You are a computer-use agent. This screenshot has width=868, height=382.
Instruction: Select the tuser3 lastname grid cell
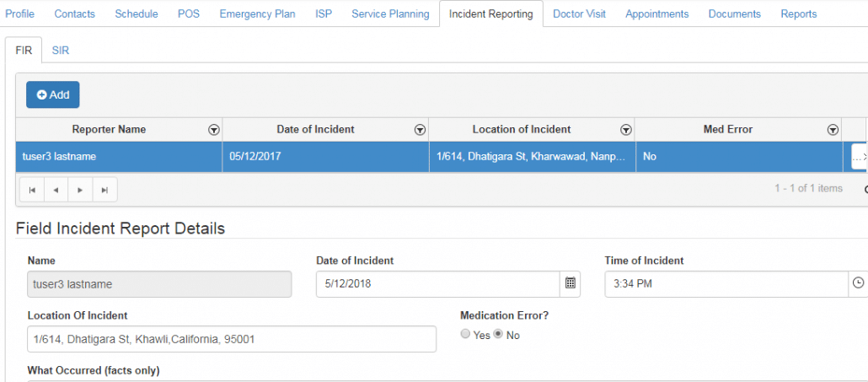click(x=119, y=157)
